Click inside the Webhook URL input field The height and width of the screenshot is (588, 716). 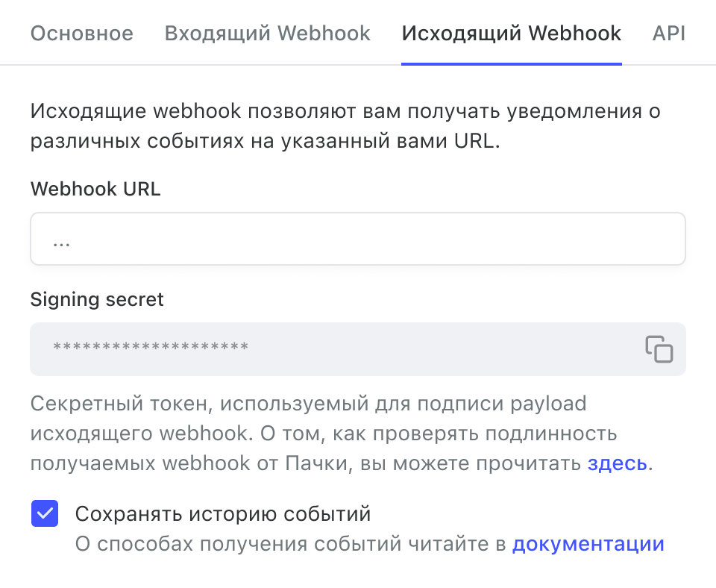358,239
